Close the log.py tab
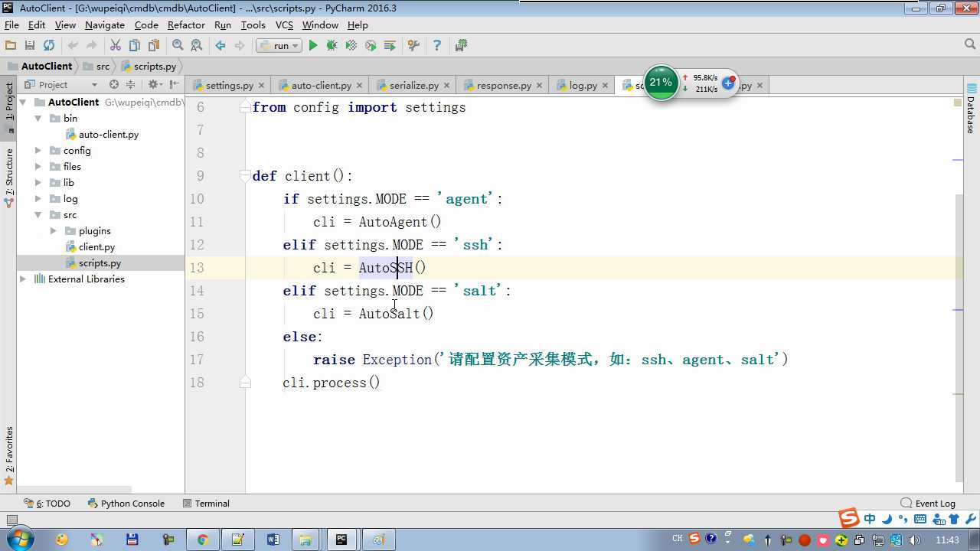 [x=605, y=86]
